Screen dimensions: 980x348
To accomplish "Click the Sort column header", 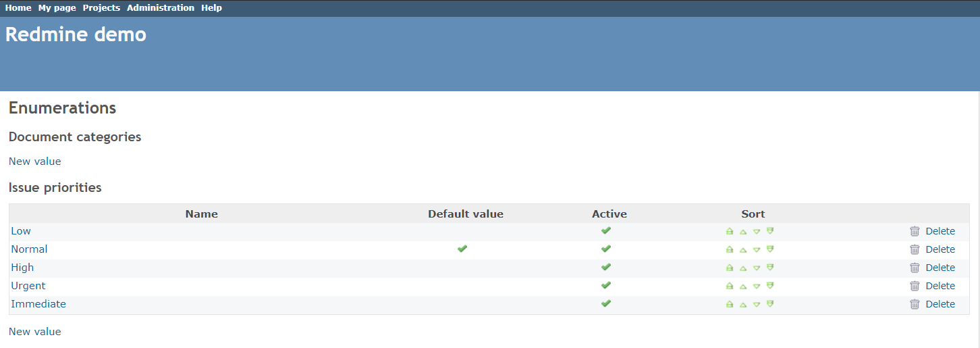I will pos(753,214).
